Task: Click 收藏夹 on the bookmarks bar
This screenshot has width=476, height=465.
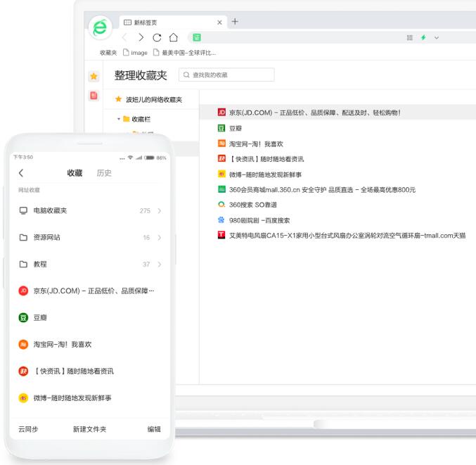Action: (108, 53)
